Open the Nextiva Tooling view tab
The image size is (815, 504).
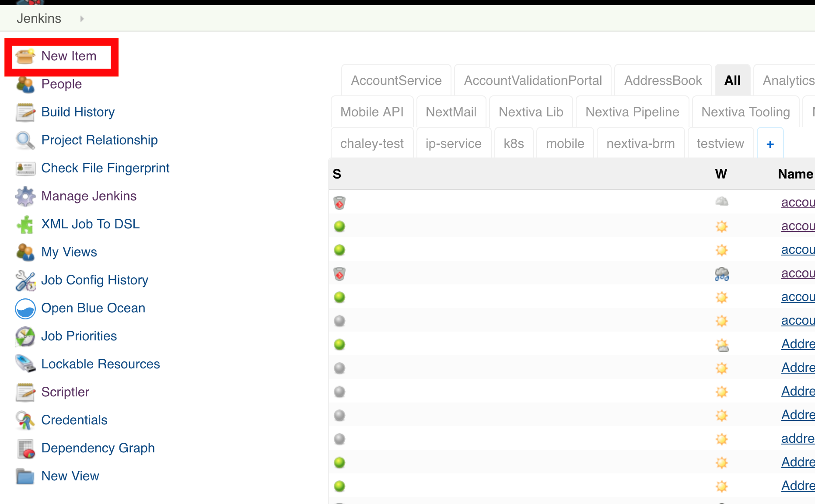pos(745,112)
